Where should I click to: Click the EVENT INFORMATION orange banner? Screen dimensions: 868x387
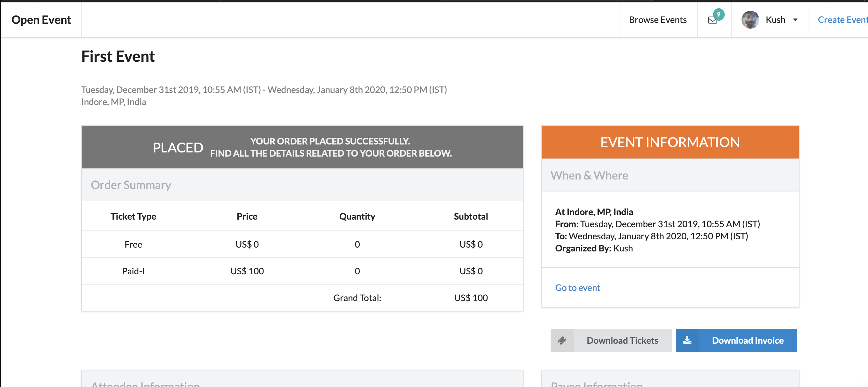pyautogui.click(x=669, y=142)
